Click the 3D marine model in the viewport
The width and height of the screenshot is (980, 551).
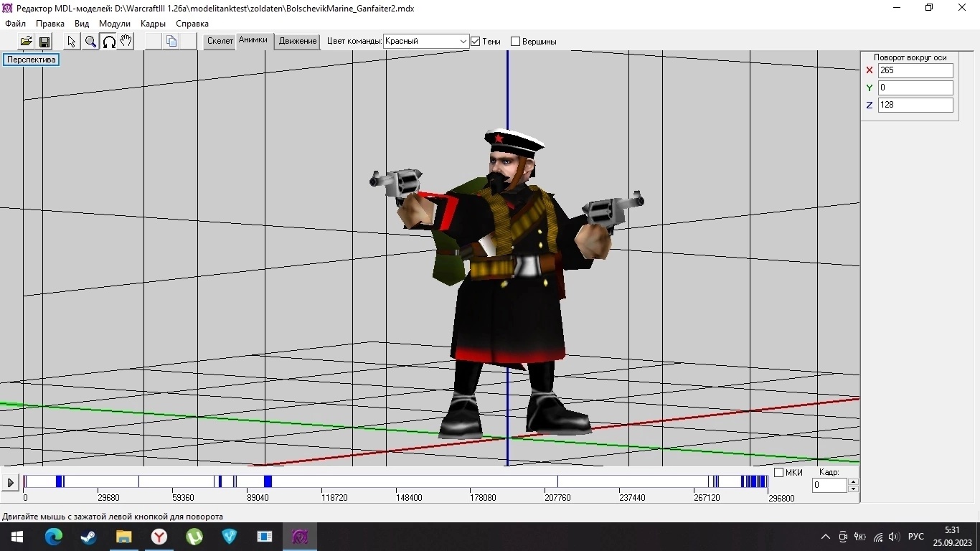coord(507,283)
